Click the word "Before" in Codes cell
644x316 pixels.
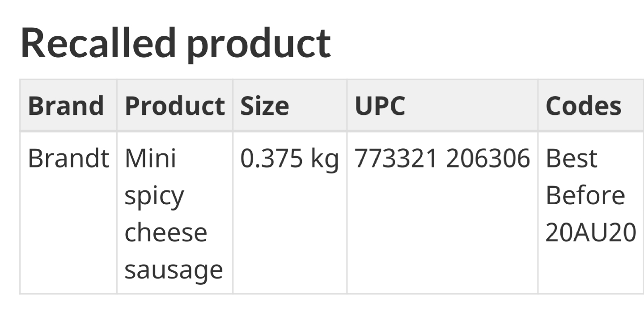coord(585,196)
